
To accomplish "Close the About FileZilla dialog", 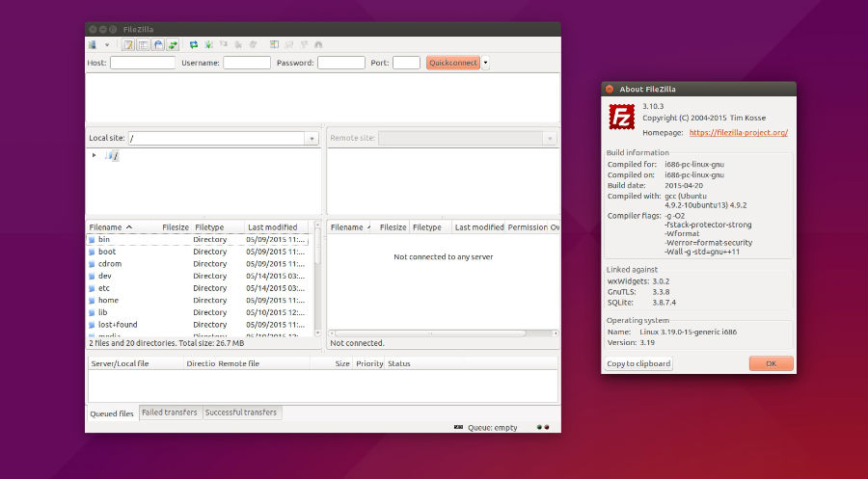I will (x=610, y=89).
